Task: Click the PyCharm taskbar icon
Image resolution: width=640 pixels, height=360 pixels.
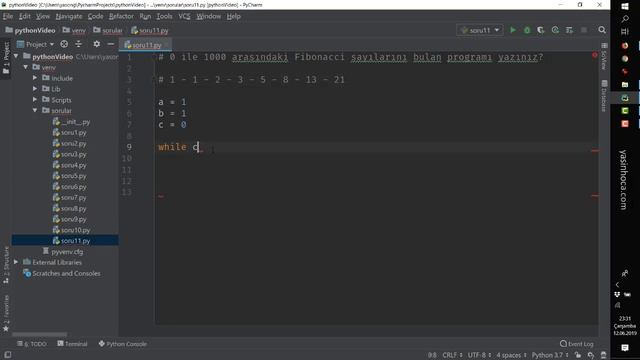Action: [x=625, y=98]
